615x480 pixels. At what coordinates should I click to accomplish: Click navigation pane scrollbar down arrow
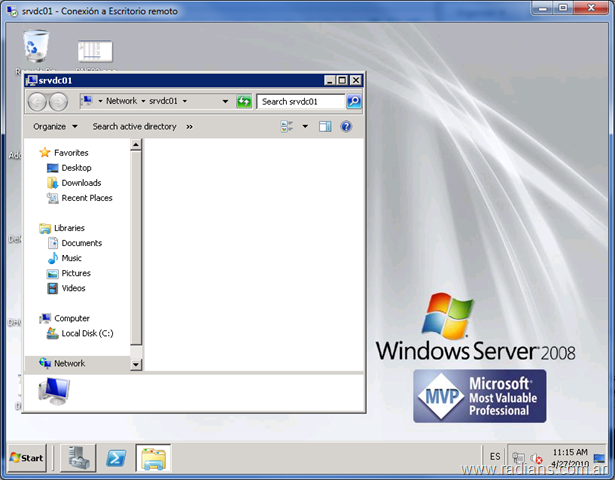[x=137, y=365]
